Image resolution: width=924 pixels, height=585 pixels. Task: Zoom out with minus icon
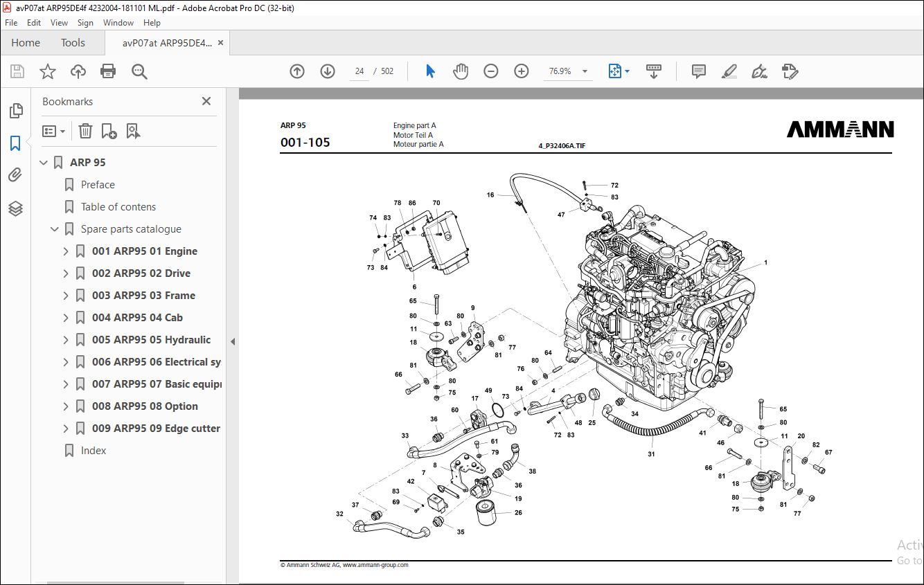491,71
